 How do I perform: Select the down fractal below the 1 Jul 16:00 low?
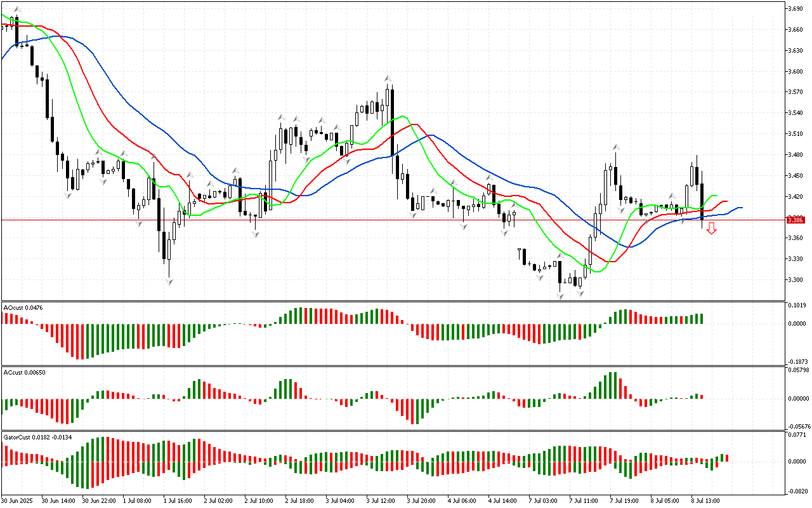[x=169, y=281]
